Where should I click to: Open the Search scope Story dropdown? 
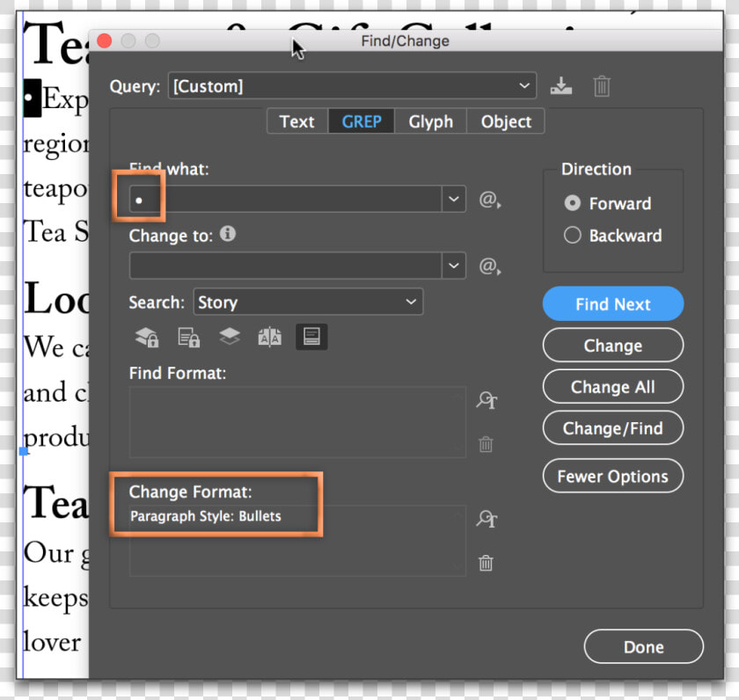coord(308,302)
